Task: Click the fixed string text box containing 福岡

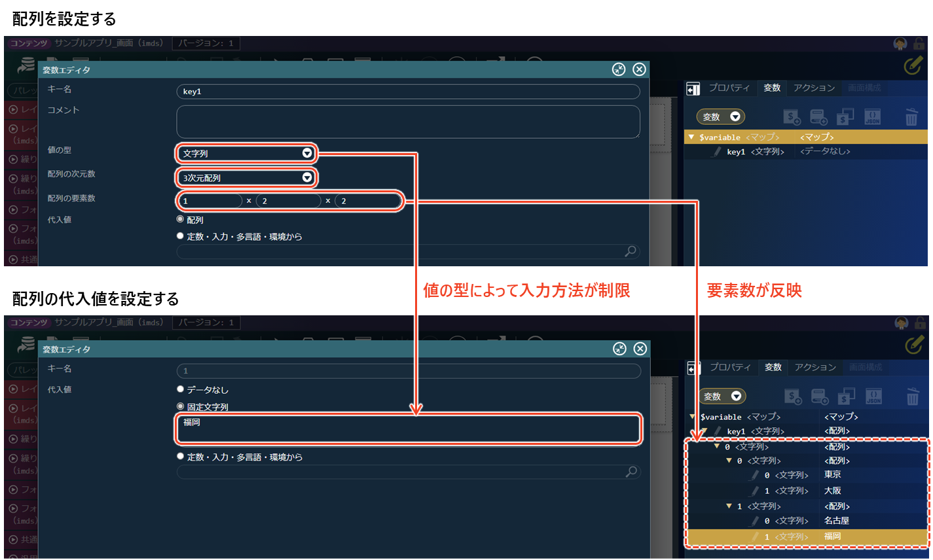Action: (x=407, y=429)
